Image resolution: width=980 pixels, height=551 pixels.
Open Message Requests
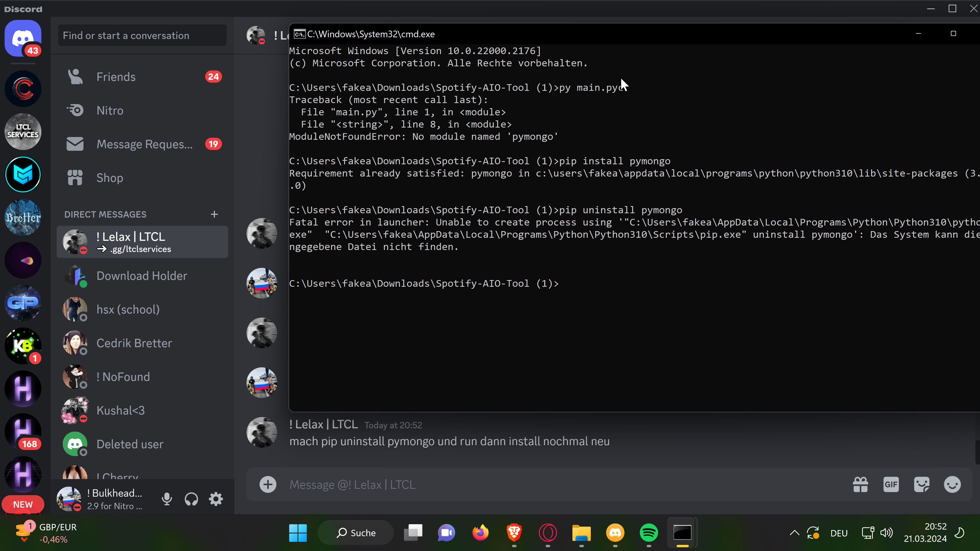pos(144,144)
